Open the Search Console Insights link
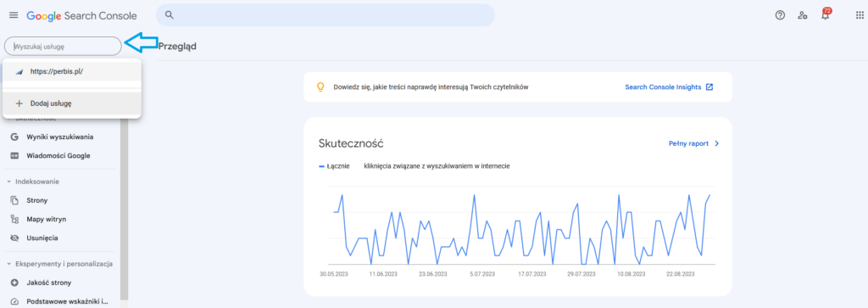Image resolution: width=868 pixels, height=308 pixels. [663, 87]
